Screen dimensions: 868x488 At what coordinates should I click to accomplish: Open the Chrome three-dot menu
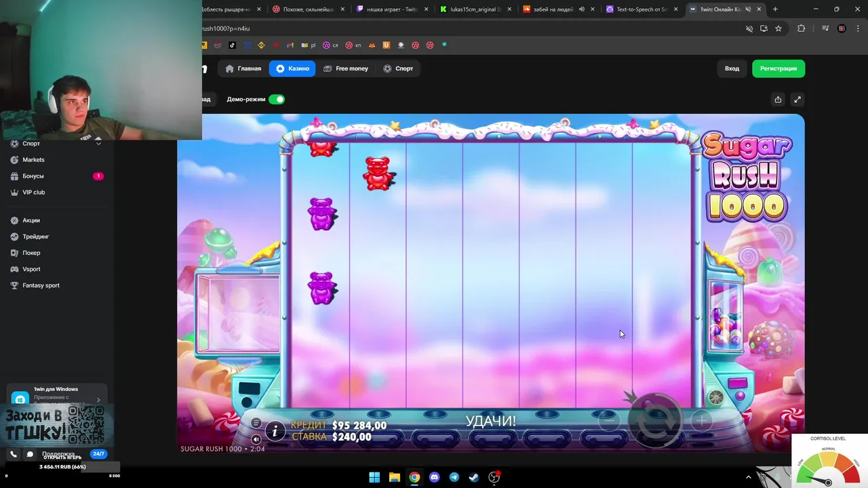point(857,28)
